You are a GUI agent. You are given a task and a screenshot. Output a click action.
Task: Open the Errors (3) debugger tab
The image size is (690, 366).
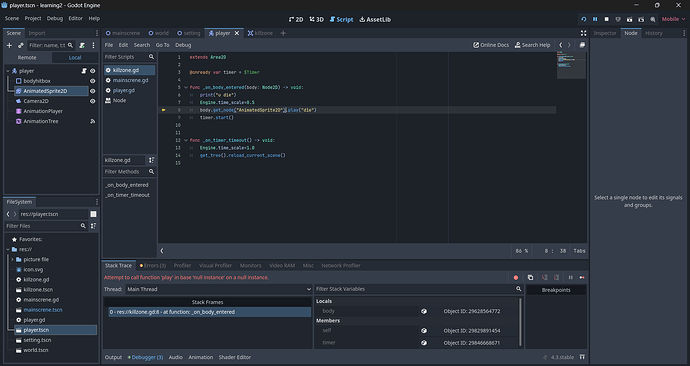coord(153,265)
